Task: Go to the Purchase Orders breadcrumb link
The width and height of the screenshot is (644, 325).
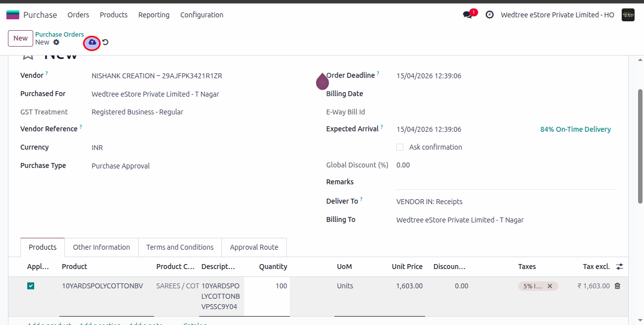Action: pyautogui.click(x=59, y=34)
